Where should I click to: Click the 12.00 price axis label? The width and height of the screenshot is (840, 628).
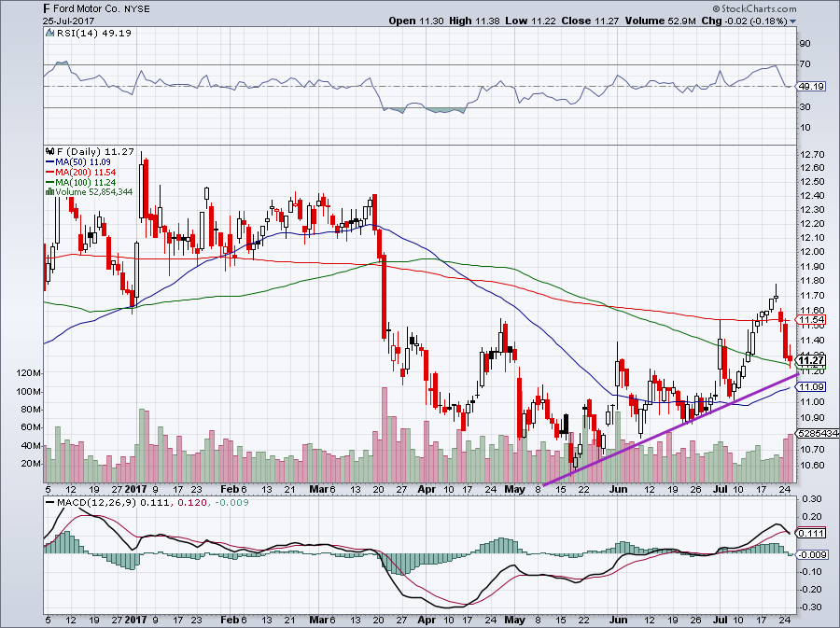tap(811, 252)
